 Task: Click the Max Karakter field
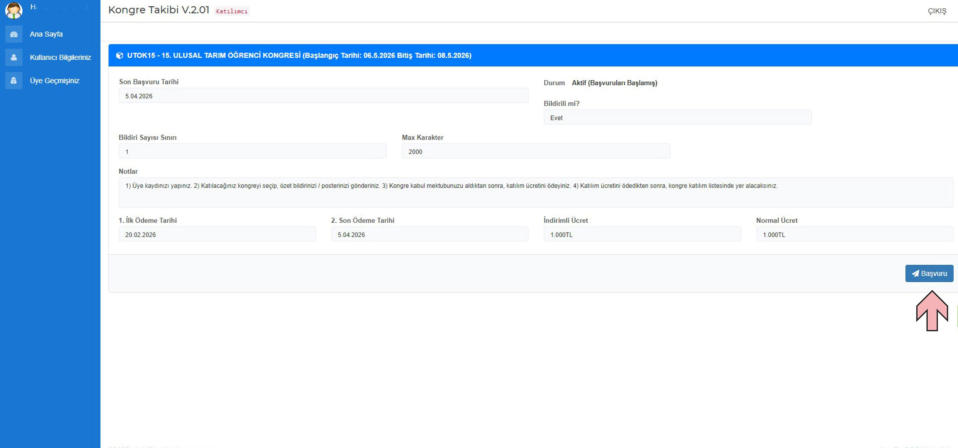tap(535, 152)
